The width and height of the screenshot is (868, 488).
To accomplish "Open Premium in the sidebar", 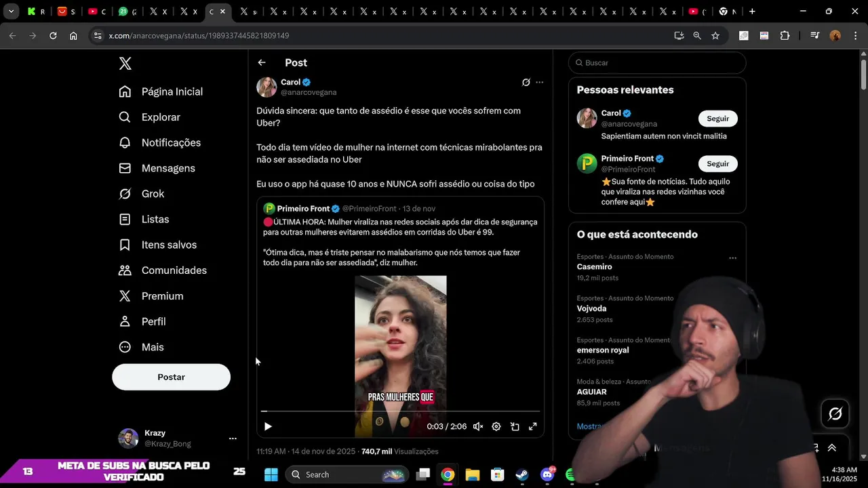I will [x=151, y=296].
